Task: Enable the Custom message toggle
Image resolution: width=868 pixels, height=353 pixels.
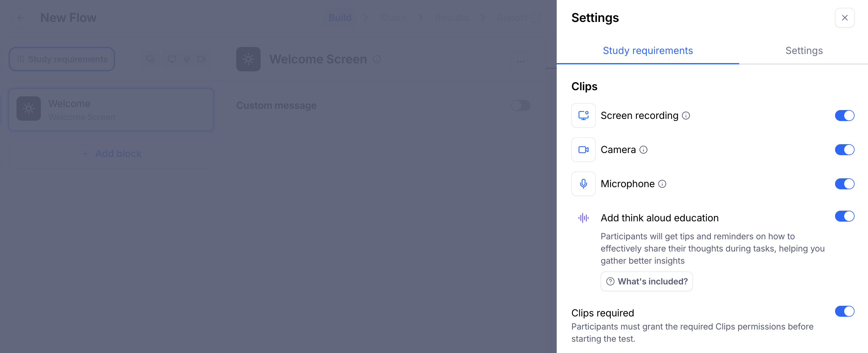Action: coord(520,105)
